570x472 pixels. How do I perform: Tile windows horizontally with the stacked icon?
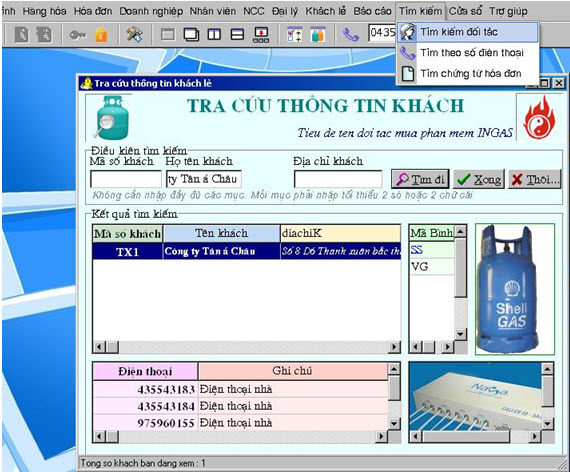click(237, 35)
